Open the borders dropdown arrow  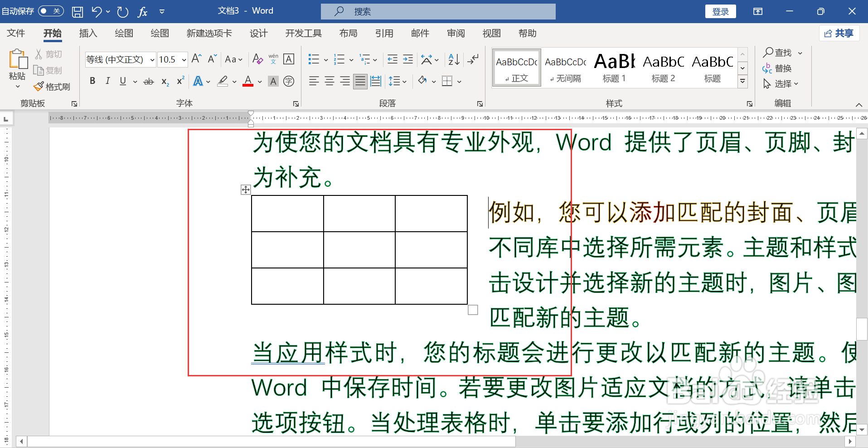click(x=459, y=82)
